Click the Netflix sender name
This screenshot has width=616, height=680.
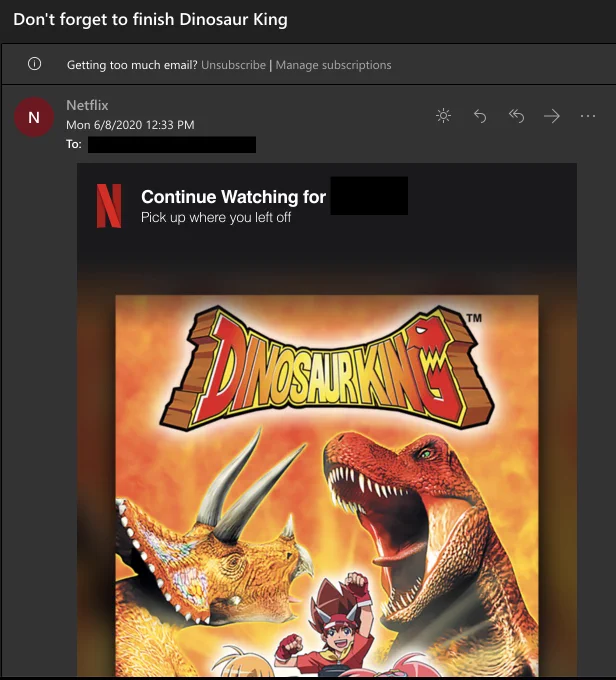(x=87, y=105)
